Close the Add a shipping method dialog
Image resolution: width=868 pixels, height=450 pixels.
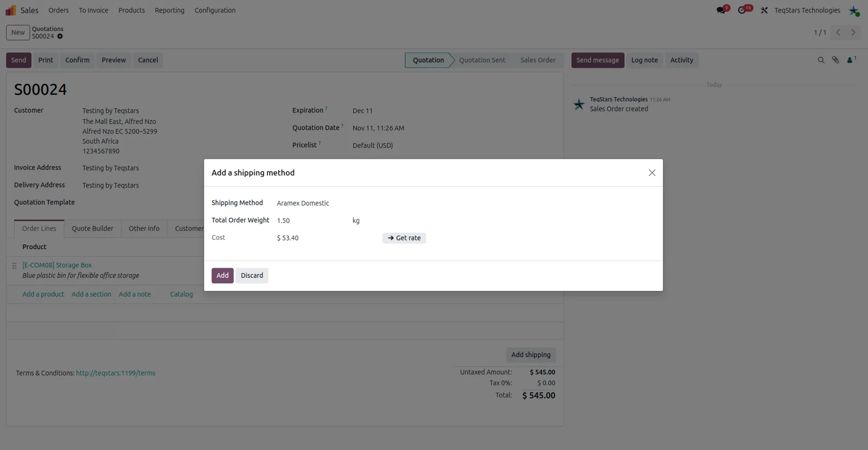(652, 173)
